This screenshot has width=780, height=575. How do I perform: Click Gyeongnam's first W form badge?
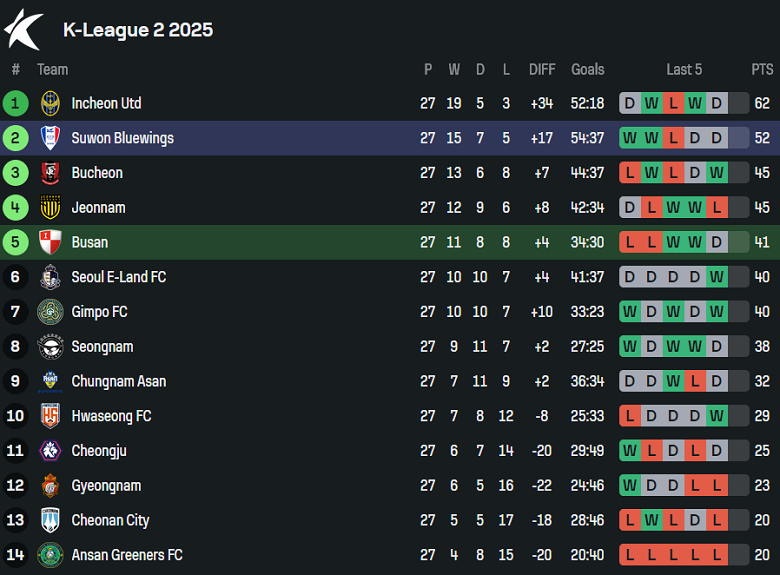pyautogui.click(x=630, y=486)
